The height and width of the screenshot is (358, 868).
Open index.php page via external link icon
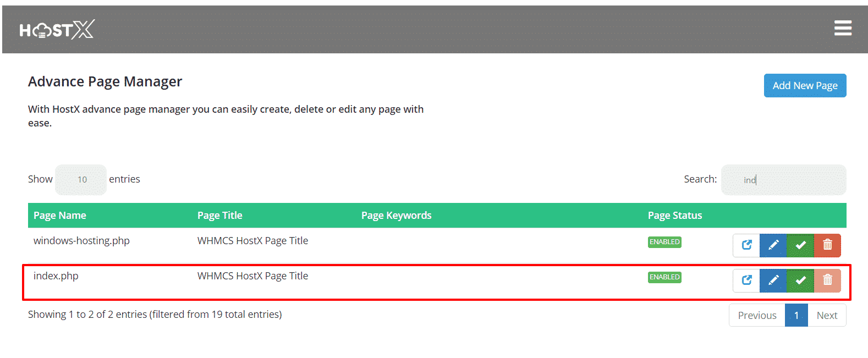746,280
